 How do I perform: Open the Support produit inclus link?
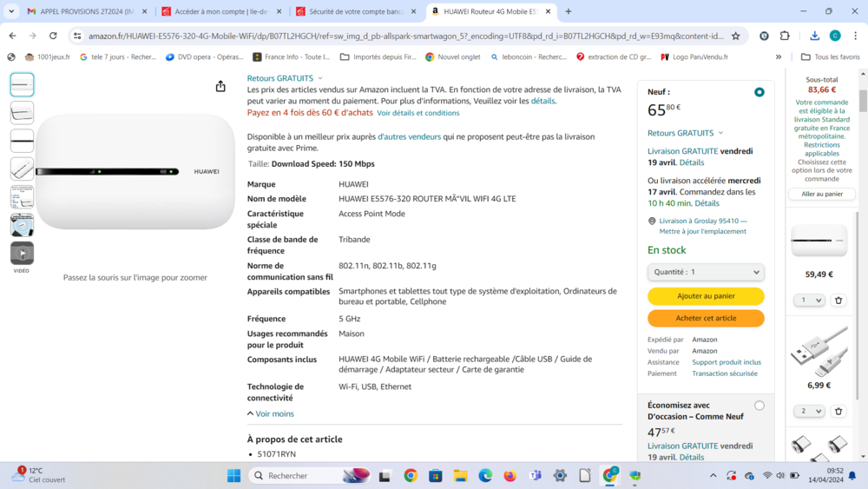(x=727, y=362)
